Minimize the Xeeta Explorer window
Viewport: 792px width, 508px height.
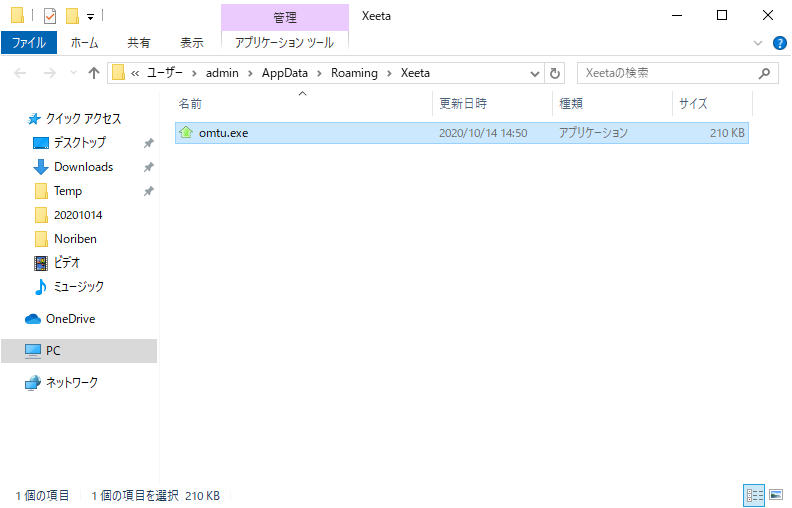[x=677, y=16]
